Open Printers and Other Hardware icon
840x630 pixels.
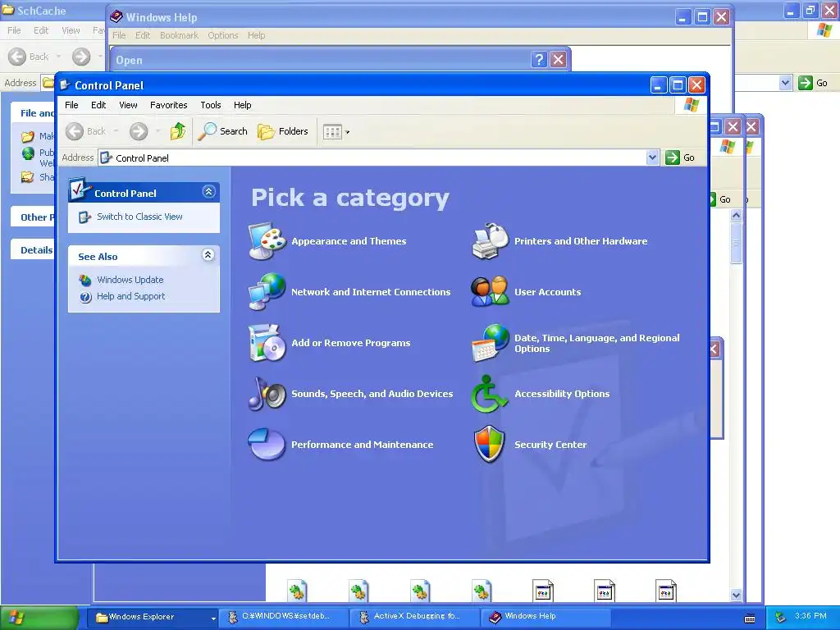[x=490, y=241]
